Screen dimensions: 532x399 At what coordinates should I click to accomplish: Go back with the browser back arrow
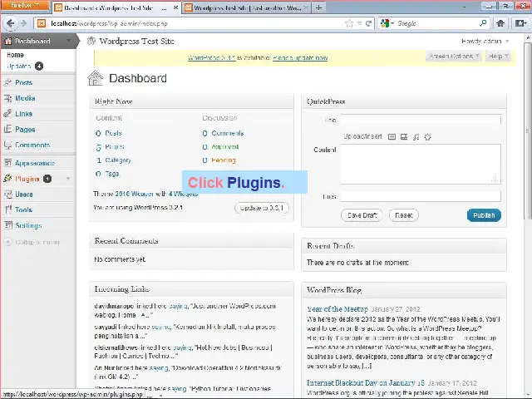point(10,23)
